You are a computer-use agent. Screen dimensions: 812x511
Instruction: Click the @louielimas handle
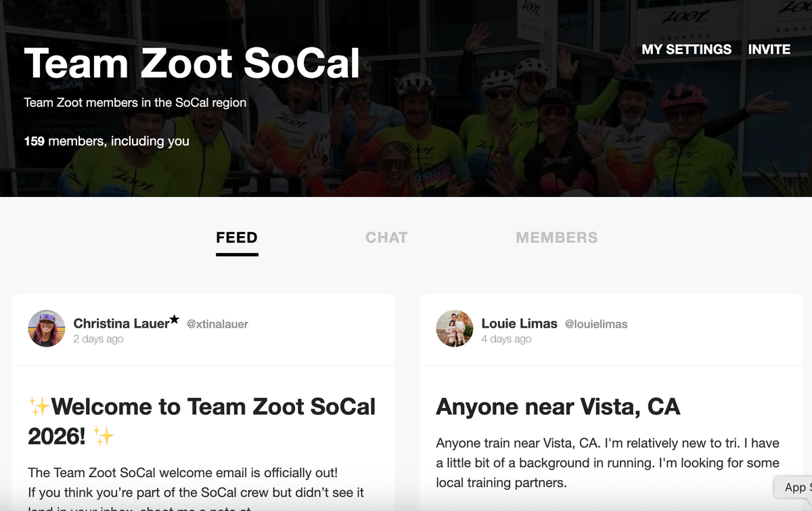click(x=596, y=324)
